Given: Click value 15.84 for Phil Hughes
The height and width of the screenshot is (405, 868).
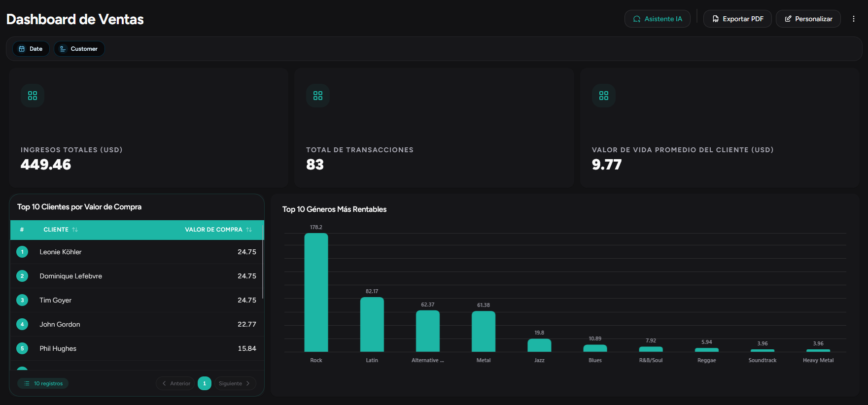Looking at the screenshot, I should coord(247,348).
